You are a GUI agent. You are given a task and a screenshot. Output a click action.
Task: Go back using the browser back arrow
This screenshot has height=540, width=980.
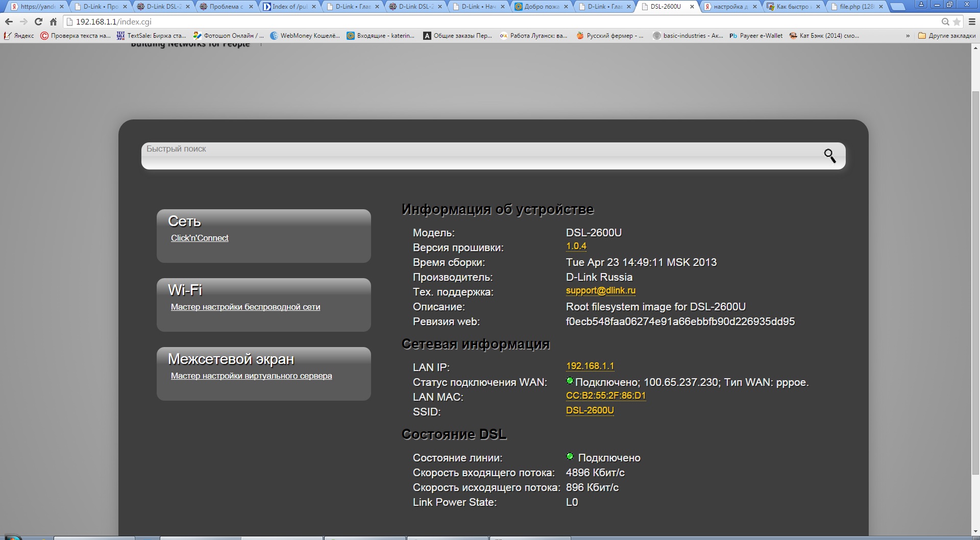pos(9,22)
